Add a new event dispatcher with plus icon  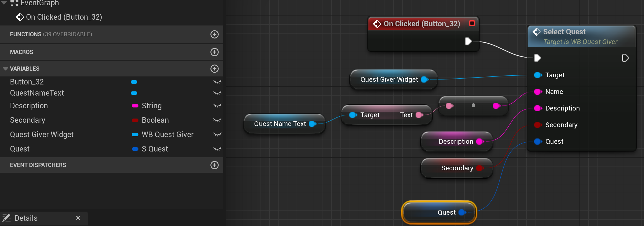[215, 165]
